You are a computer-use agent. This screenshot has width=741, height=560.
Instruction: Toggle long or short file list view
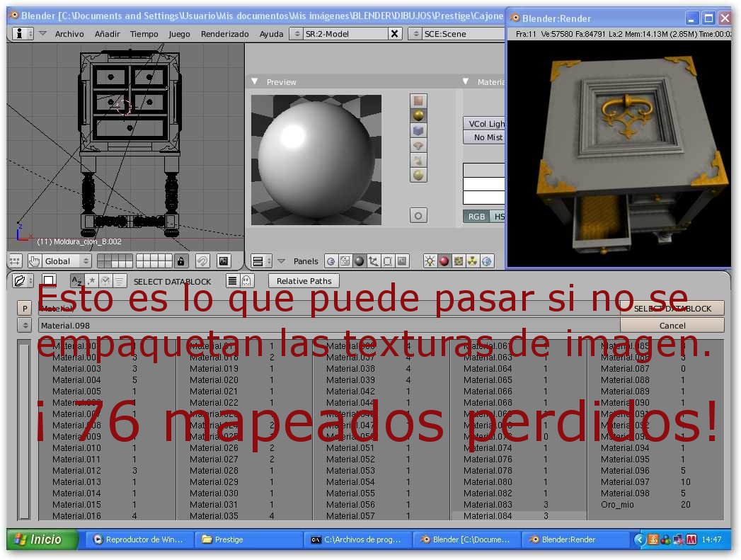[x=232, y=281]
